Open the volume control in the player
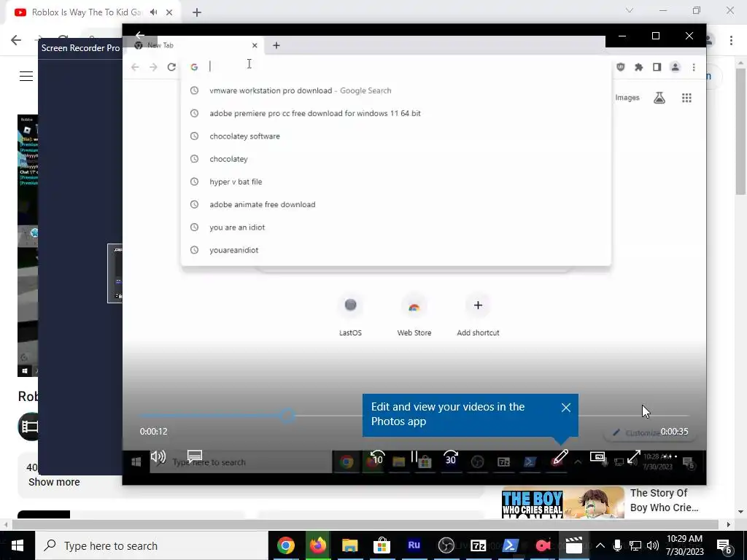The width and height of the screenshot is (747, 560). point(158,457)
